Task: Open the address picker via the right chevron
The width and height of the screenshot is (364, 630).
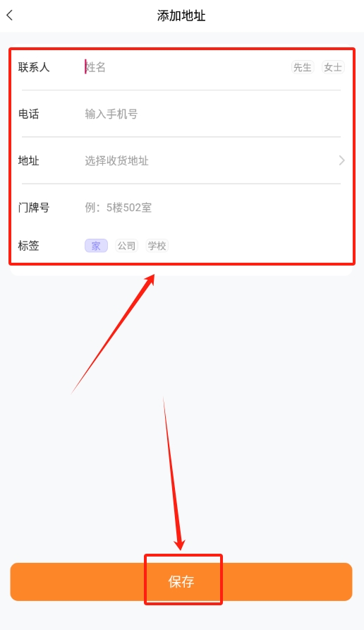Action: pos(341,161)
